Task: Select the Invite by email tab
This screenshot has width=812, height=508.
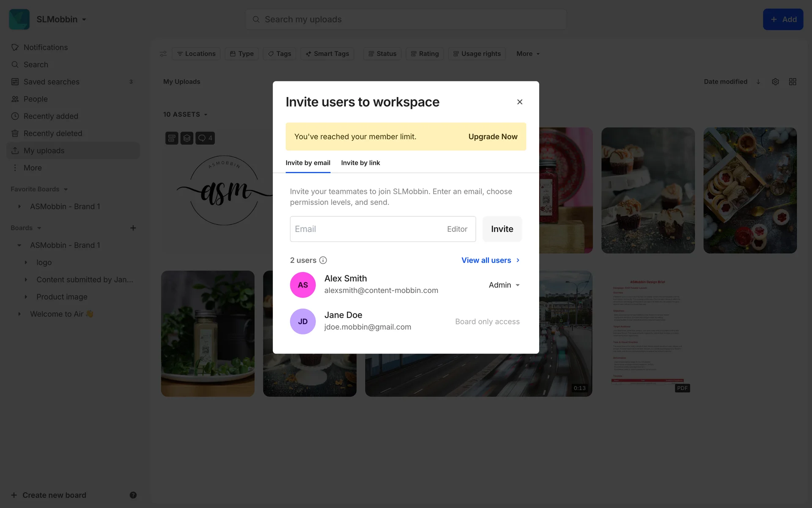Action: (x=308, y=163)
